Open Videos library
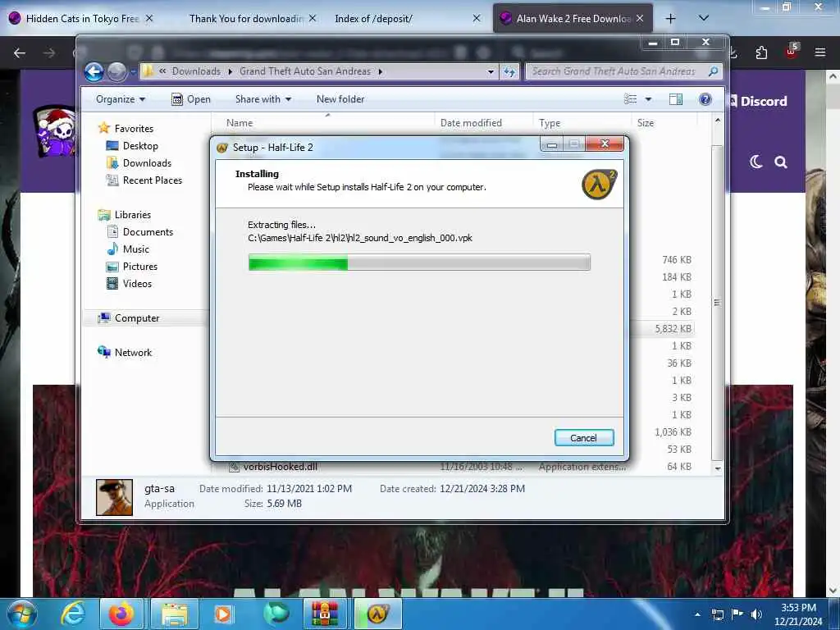The width and height of the screenshot is (840, 630). coord(137,283)
